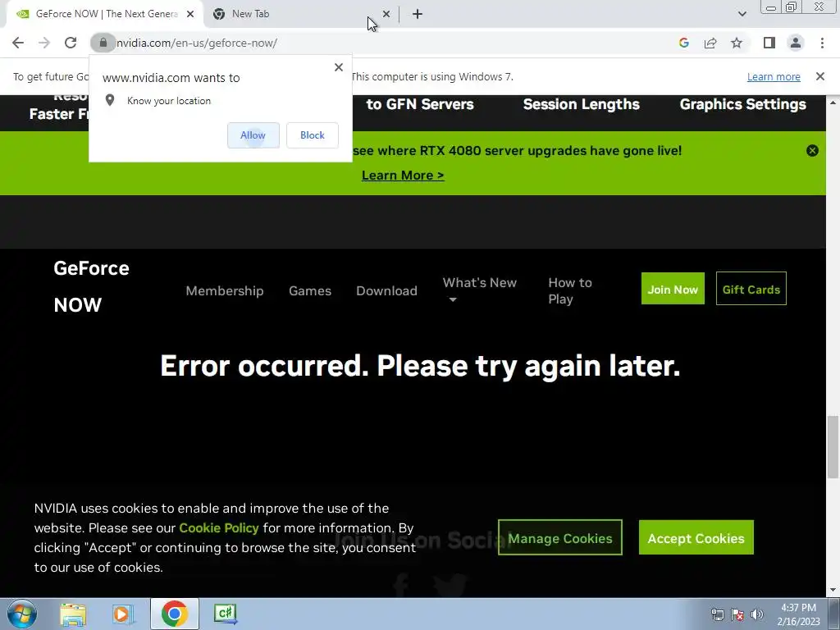Open the C# application on the taskbar
The image size is (840, 630).
(225, 614)
